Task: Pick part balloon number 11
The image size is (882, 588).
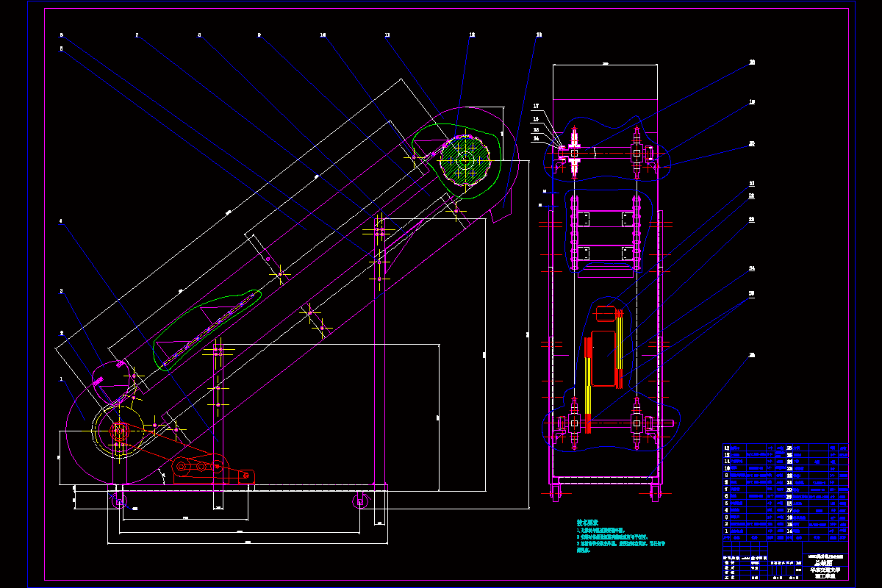Action: click(387, 35)
